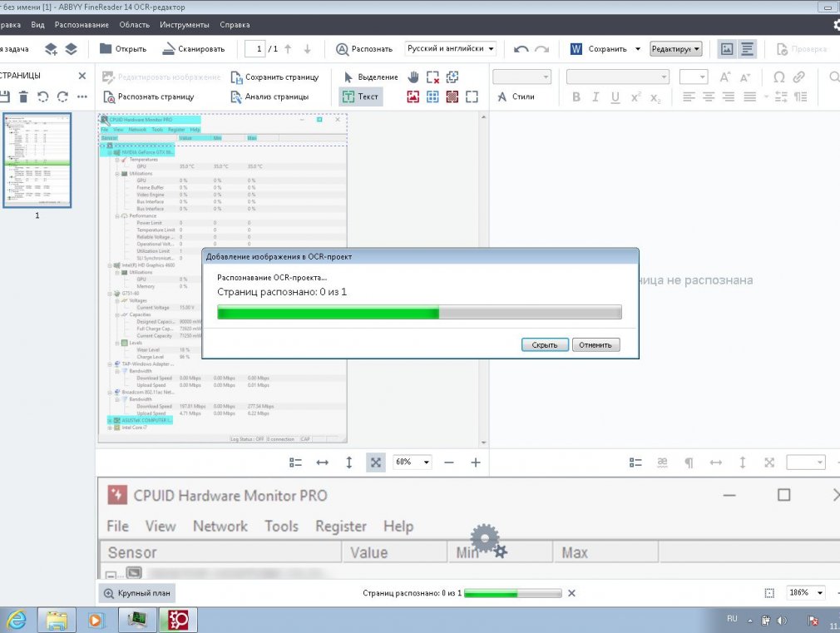Image resolution: width=840 pixels, height=633 pixels.
Task: Select the hand pan tool
Action: (413, 77)
